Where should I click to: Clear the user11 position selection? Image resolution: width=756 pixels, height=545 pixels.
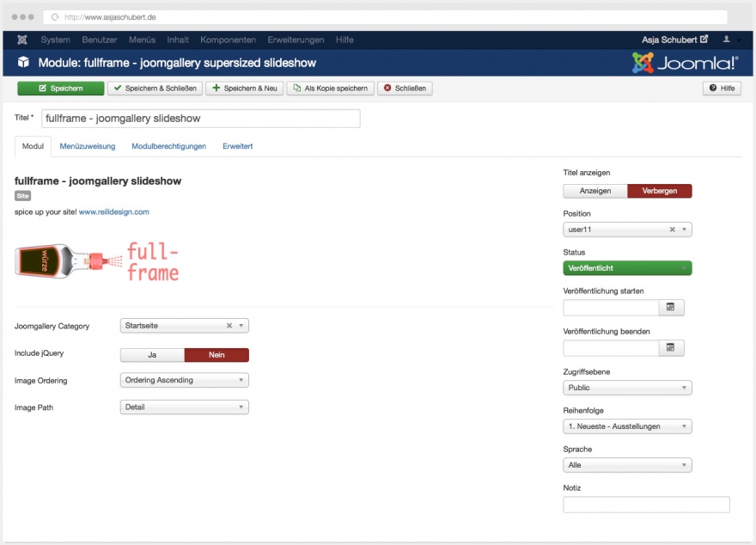672,230
